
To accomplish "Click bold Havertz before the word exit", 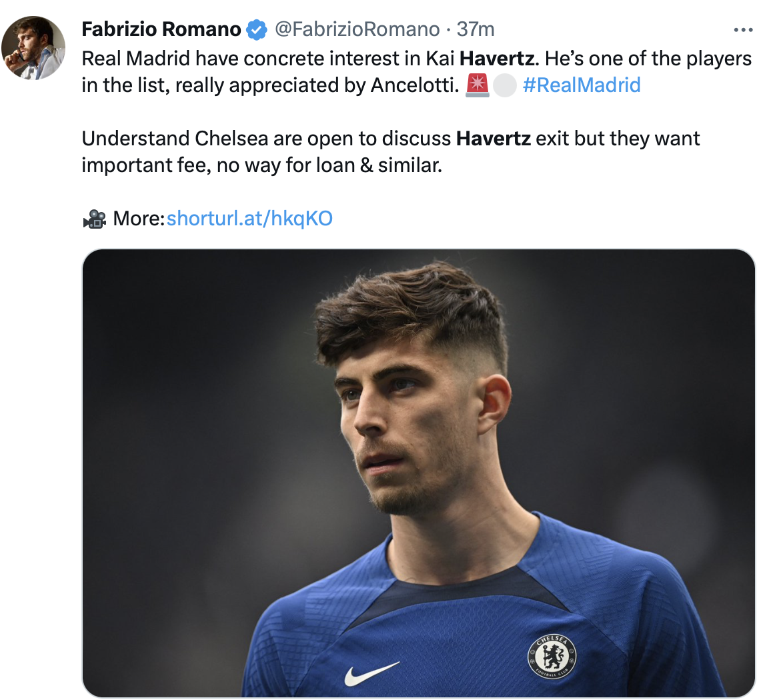I will click(493, 139).
